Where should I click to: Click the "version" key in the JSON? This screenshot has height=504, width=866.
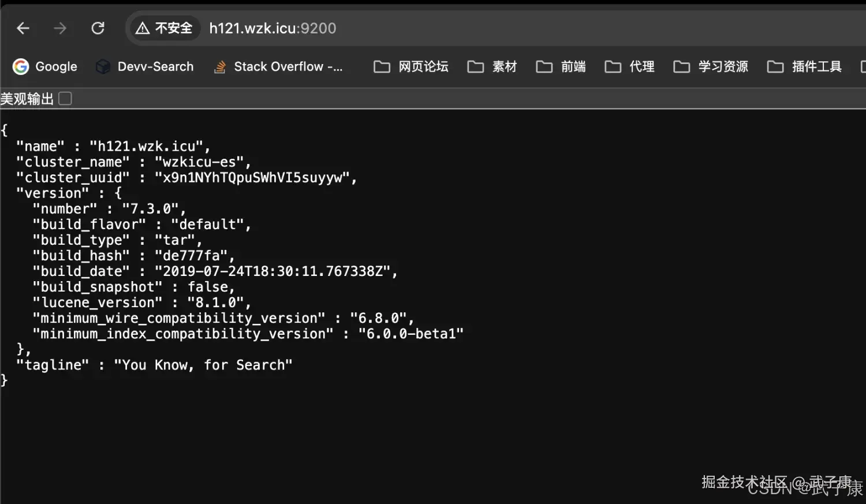coord(53,193)
